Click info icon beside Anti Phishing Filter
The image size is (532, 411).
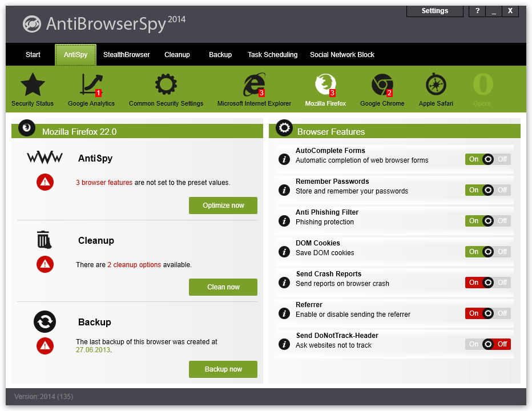point(284,221)
